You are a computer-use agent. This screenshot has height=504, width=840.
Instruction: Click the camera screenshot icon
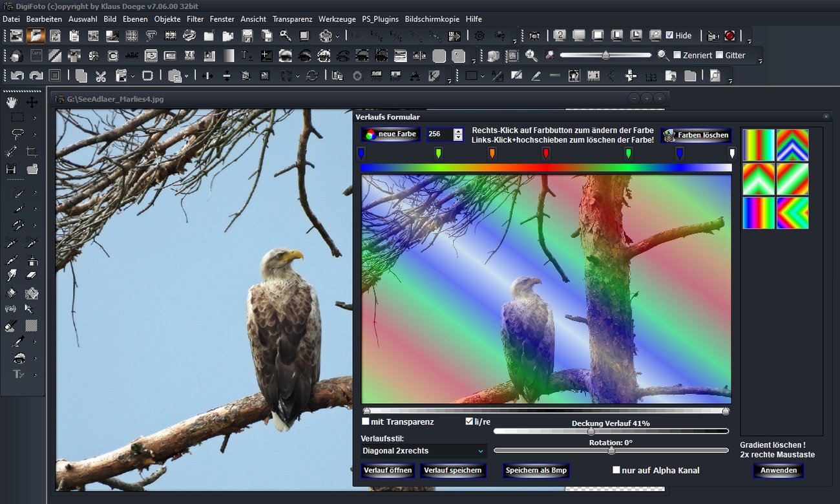(535, 36)
